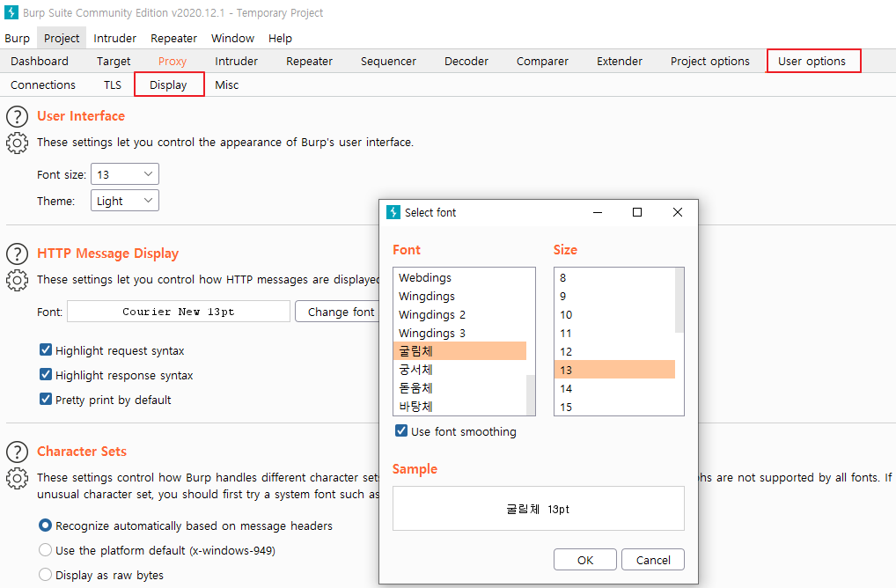Click the Courier New 13pt font field
The image size is (896, 588).
179,312
